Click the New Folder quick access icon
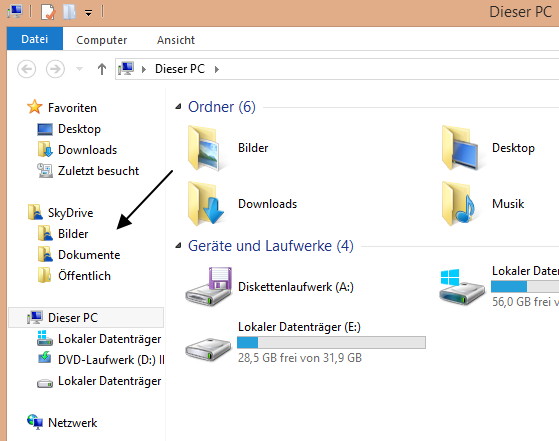559x441 pixels. click(69, 12)
